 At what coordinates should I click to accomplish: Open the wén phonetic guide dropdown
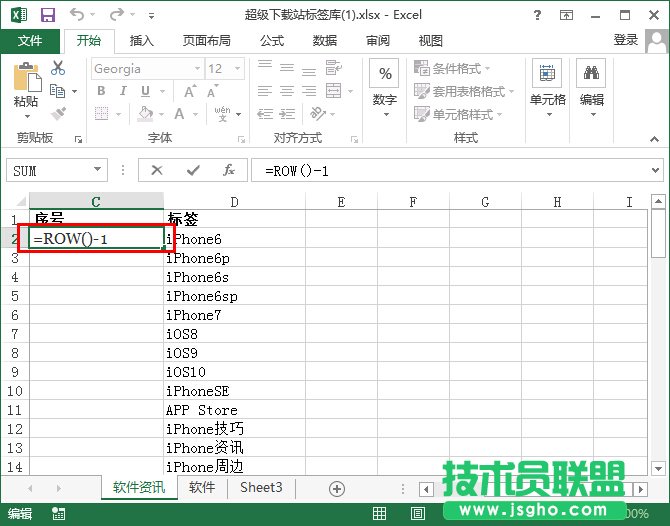click(x=238, y=114)
